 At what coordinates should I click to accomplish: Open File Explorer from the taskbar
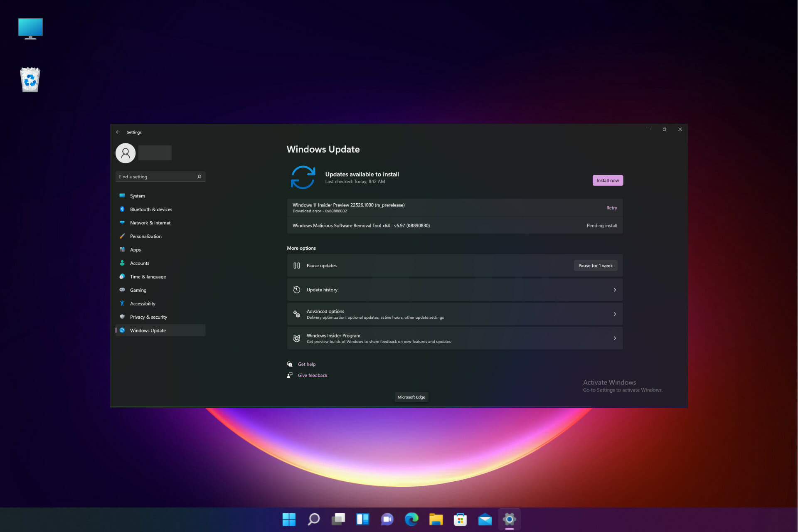436,519
